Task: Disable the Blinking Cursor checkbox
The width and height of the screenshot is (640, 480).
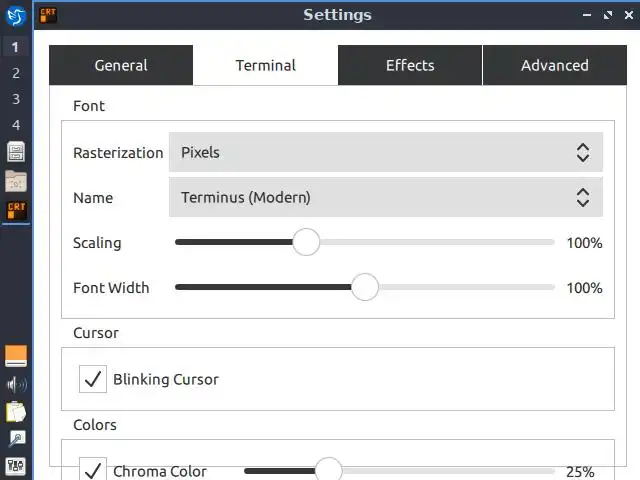Action: coord(93,379)
